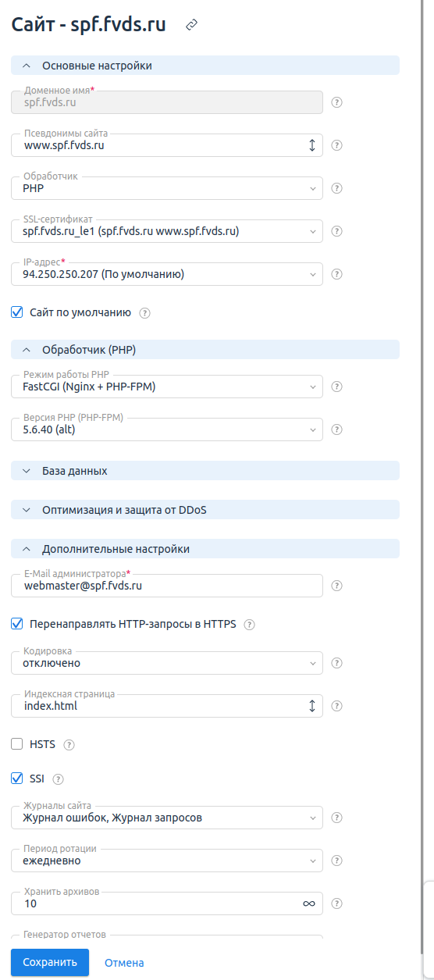Open Режим работы PHP dropdown
The height and width of the screenshot is (980, 434).
167,386
